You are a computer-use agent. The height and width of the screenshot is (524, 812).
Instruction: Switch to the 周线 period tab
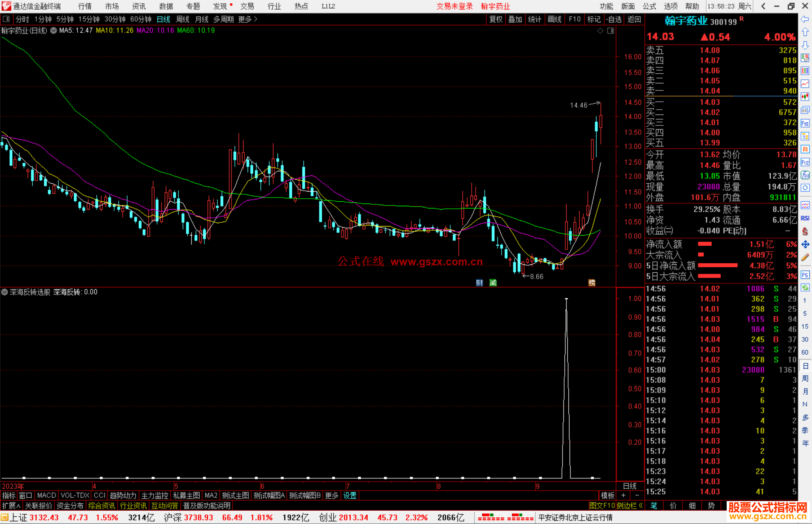[x=183, y=19]
